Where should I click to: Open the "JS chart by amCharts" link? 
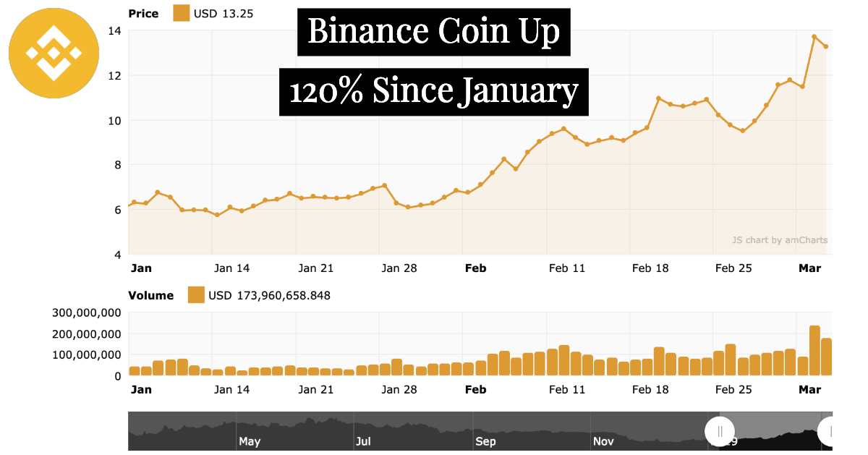(x=779, y=240)
